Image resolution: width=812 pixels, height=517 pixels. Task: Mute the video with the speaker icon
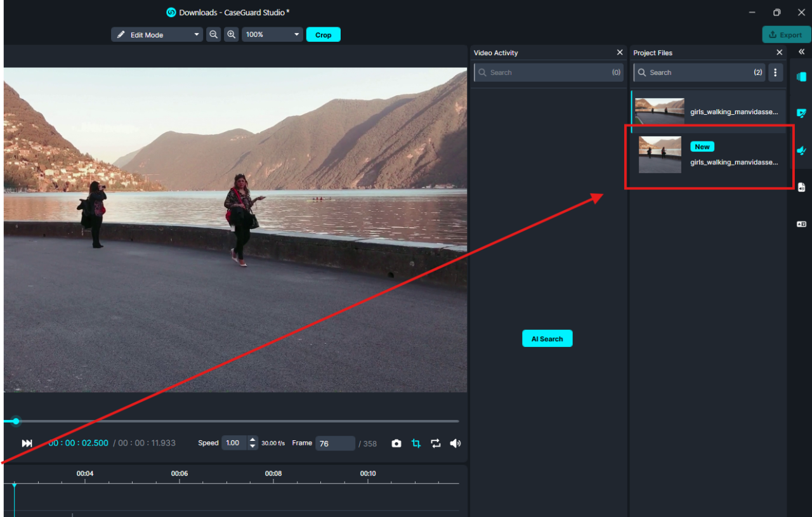455,443
